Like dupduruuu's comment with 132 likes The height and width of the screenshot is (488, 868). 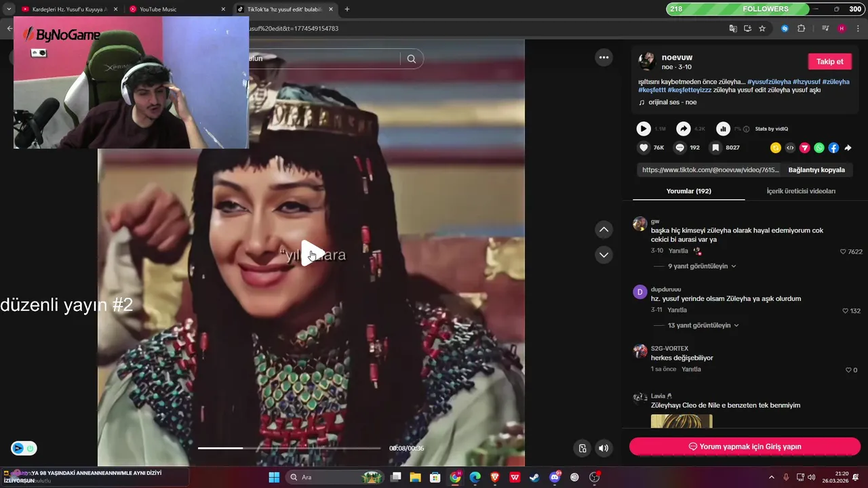pyautogui.click(x=846, y=311)
